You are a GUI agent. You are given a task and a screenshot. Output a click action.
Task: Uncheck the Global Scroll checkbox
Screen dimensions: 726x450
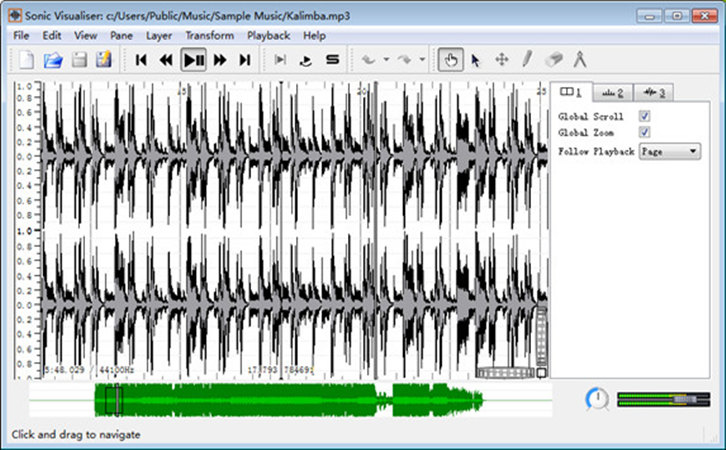644,116
